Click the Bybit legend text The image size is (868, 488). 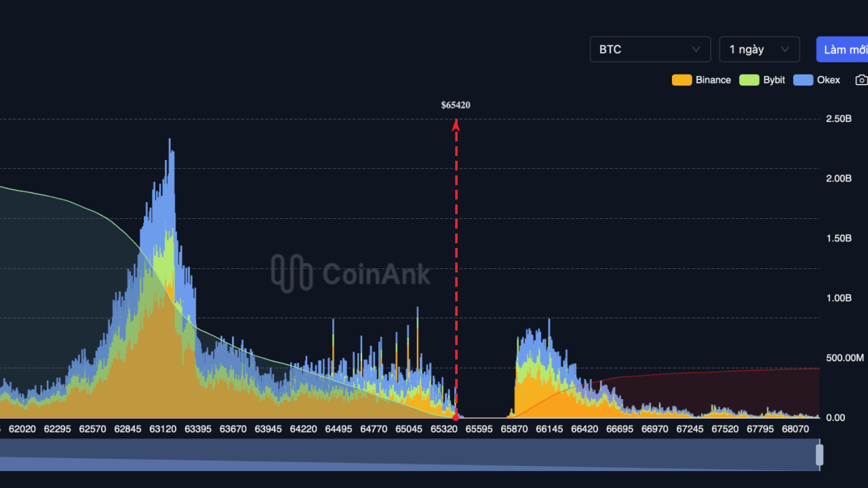click(774, 79)
